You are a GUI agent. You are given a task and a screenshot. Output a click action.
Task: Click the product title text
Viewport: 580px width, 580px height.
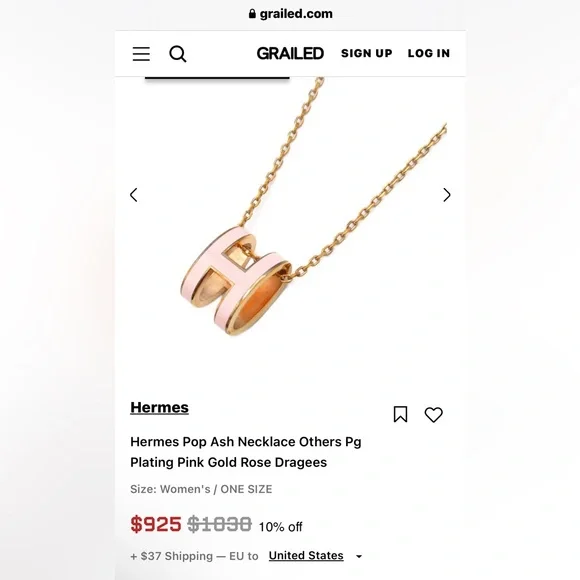[x=246, y=452]
